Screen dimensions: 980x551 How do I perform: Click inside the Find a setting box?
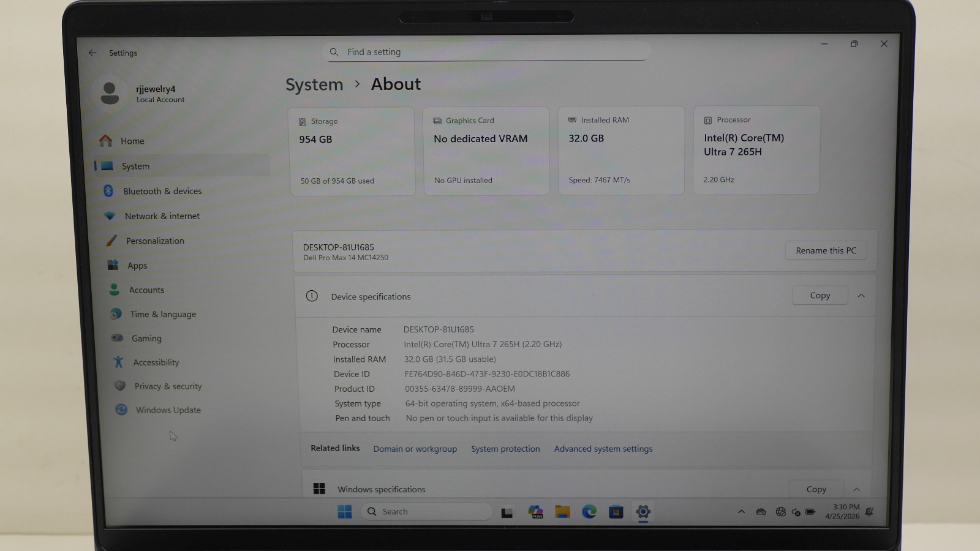coord(486,52)
